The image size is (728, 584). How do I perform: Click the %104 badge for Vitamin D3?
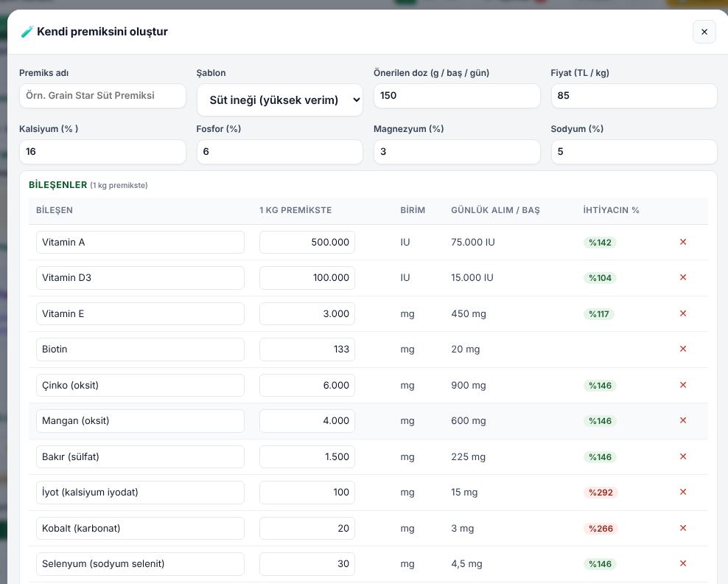click(600, 278)
